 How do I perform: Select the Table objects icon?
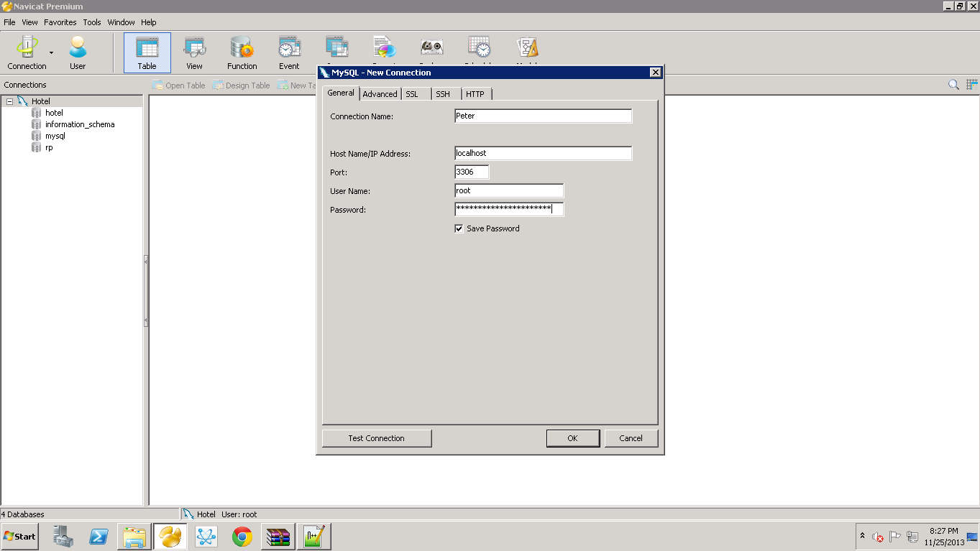(x=147, y=53)
